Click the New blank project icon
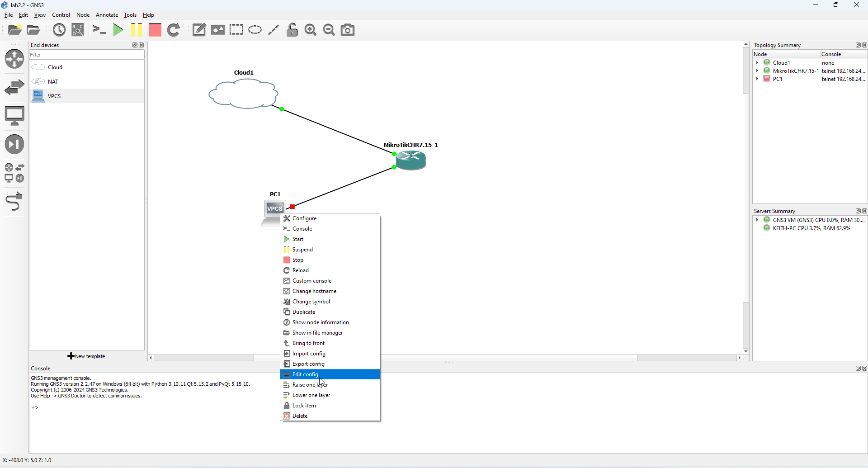 pyautogui.click(x=15, y=30)
